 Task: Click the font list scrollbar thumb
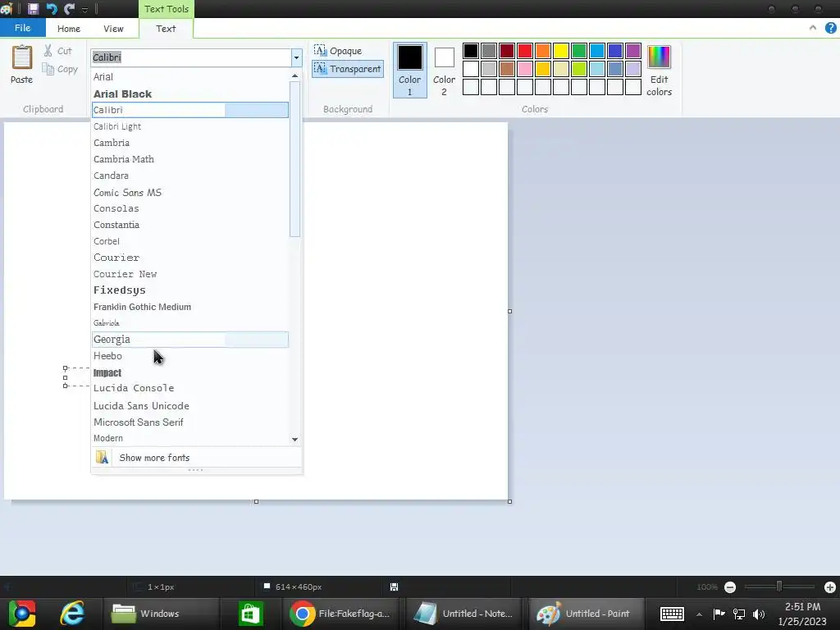coord(294,159)
